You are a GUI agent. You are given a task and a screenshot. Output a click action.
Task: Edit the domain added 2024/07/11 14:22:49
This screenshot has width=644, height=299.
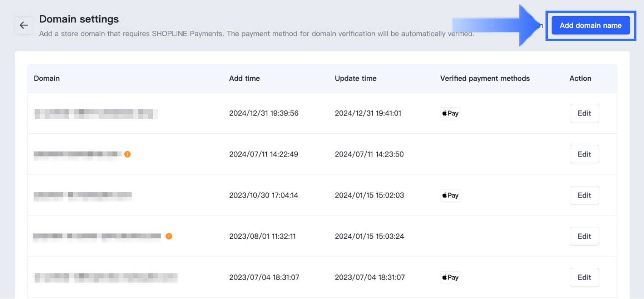[x=584, y=154]
